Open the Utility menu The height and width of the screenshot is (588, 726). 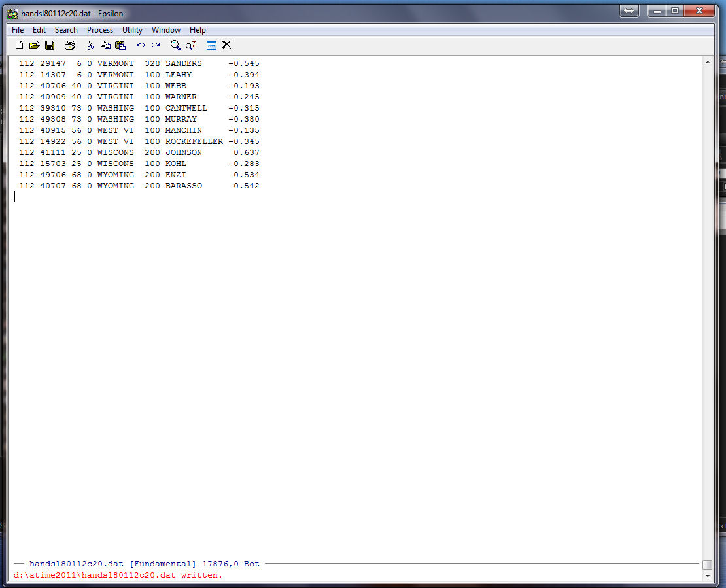132,30
